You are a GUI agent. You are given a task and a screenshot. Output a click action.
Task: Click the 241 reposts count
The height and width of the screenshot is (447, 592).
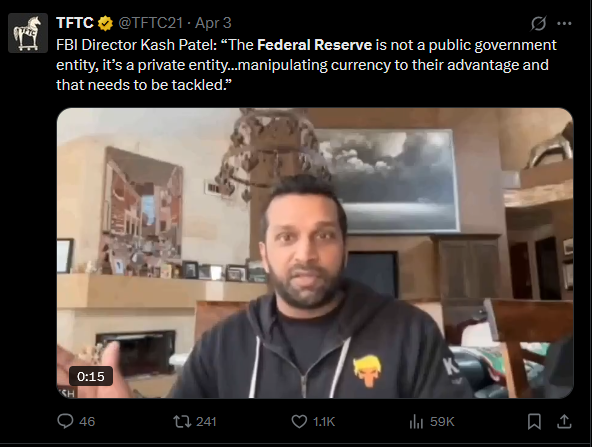pos(206,421)
